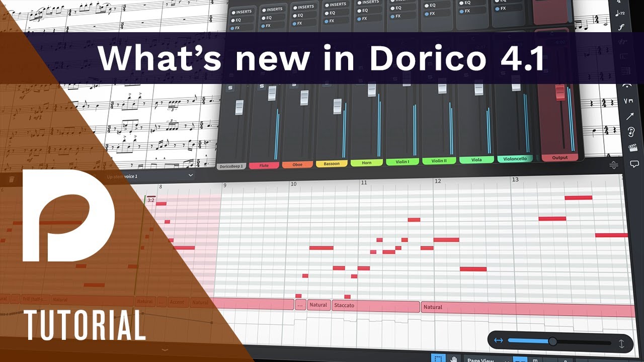Solo the Oboe mixer channel
Viewport: 644px width, 362px height.
(x=295, y=84)
